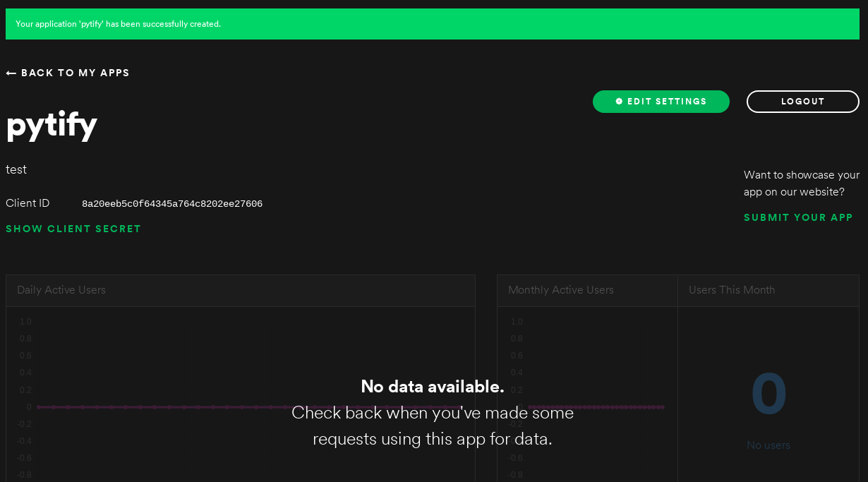Screen dimensions: 868x482
Task: Click the "No data available." heading
Action: (x=433, y=387)
